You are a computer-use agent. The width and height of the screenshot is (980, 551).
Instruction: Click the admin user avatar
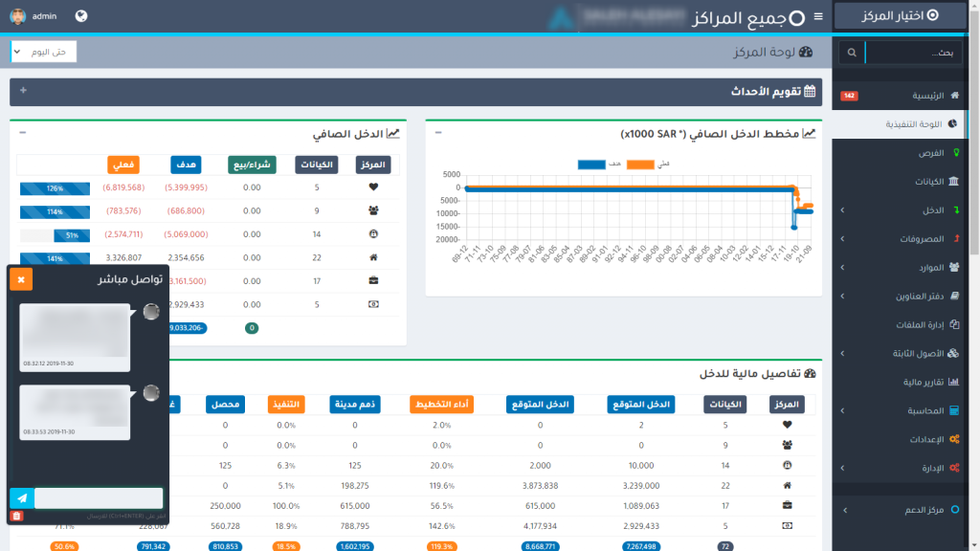click(17, 16)
